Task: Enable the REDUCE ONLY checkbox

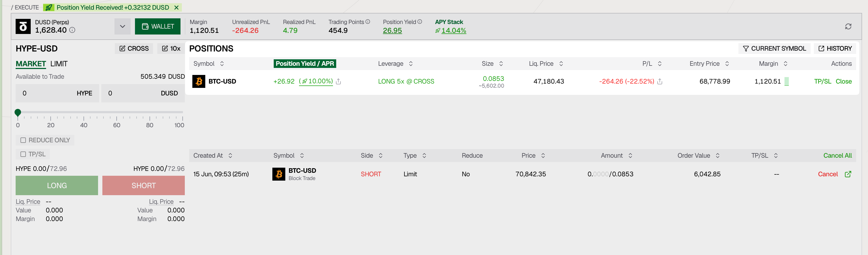Action: click(23, 140)
